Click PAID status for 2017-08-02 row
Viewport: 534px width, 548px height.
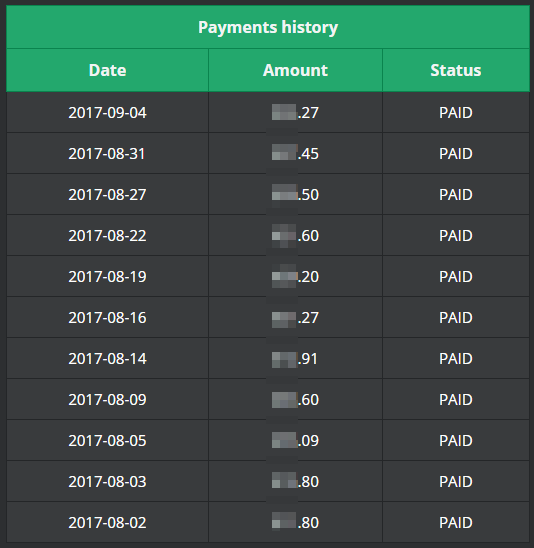pos(456,522)
